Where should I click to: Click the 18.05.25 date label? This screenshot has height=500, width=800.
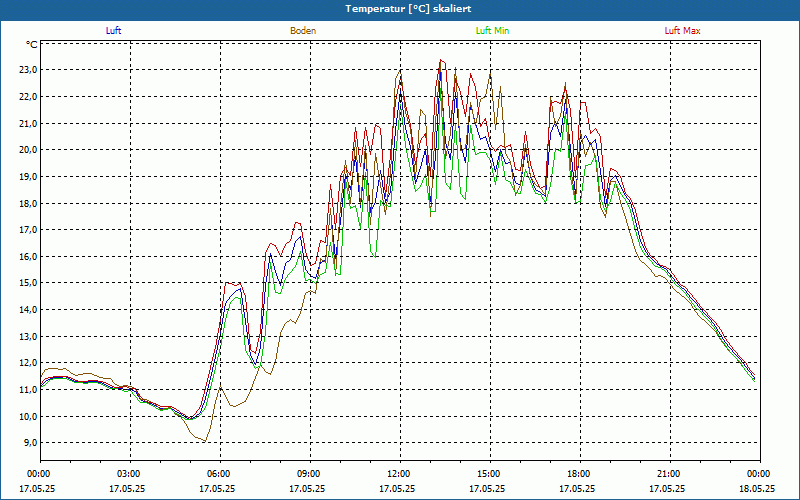[x=757, y=488]
